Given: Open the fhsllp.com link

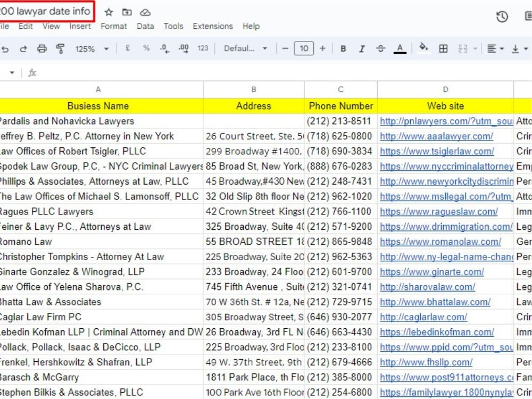Looking at the screenshot, I should 426,362.
